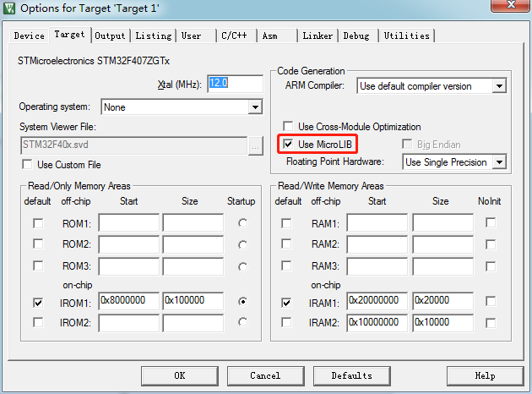Enable NoInit for RAM1
This screenshot has width=532, height=394.
(491, 223)
